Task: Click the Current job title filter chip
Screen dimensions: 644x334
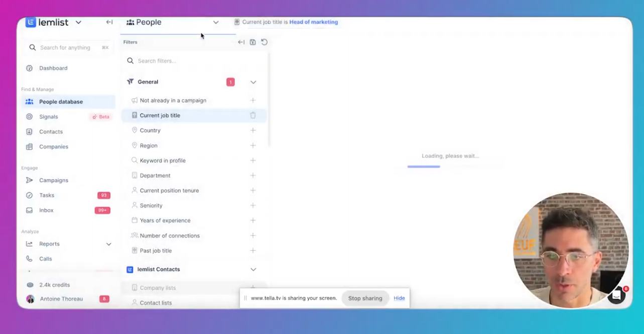Action: click(286, 22)
